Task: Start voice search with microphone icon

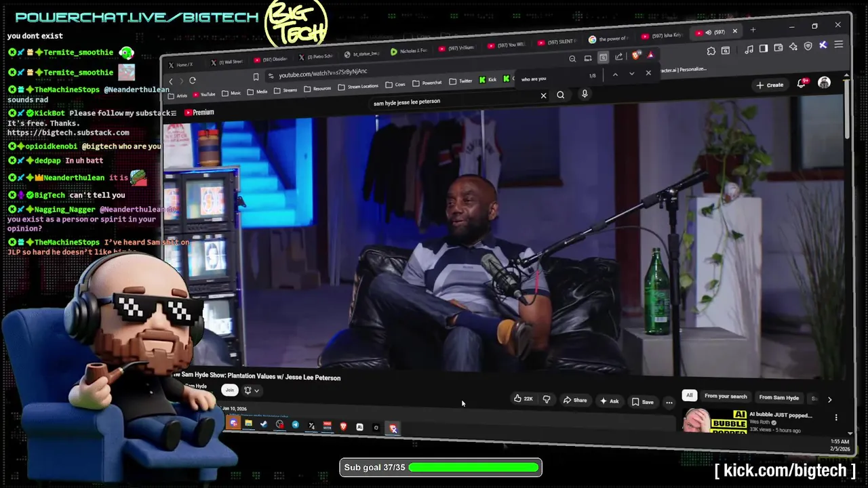Action: [585, 94]
